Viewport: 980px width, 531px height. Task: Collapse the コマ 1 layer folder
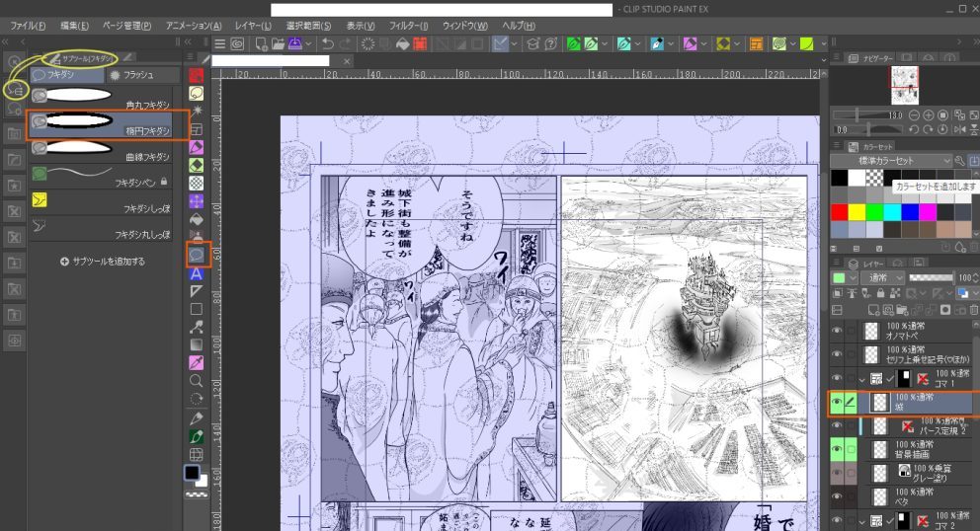pos(862,379)
